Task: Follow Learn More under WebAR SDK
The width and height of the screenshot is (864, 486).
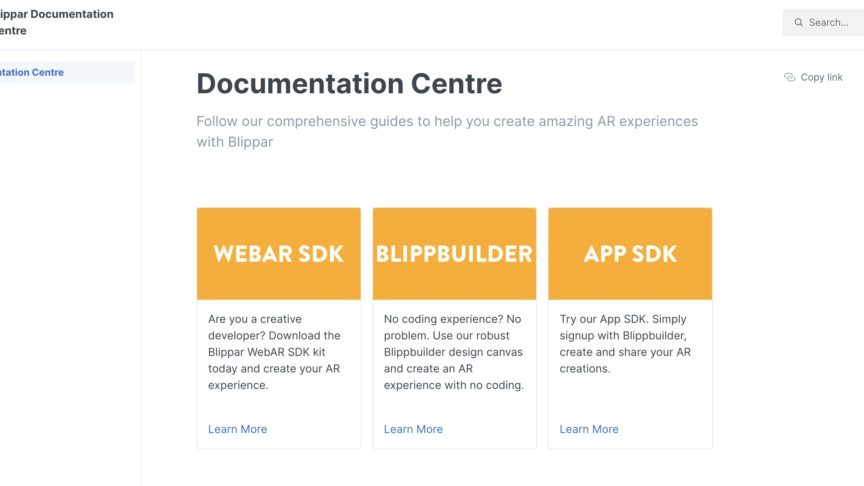Action: pyautogui.click(x=237, y=429)
